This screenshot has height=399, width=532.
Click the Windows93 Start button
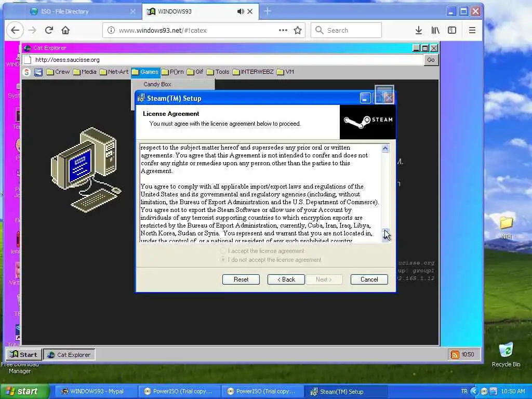[x=24, y=354]
